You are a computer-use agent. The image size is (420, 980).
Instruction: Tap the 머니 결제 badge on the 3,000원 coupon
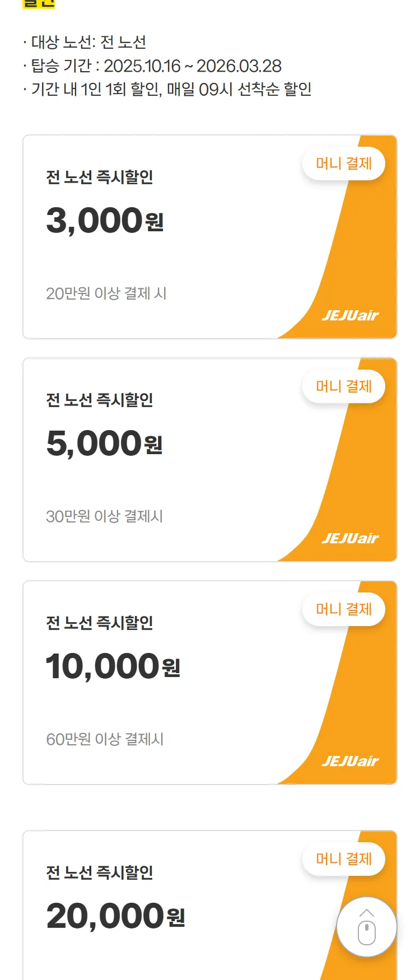pyautogui.click(x=343, y=164)
